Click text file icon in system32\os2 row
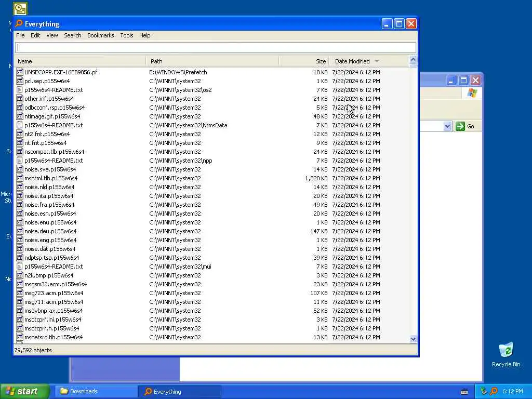532x399 pixels. [x=20, y=89]
